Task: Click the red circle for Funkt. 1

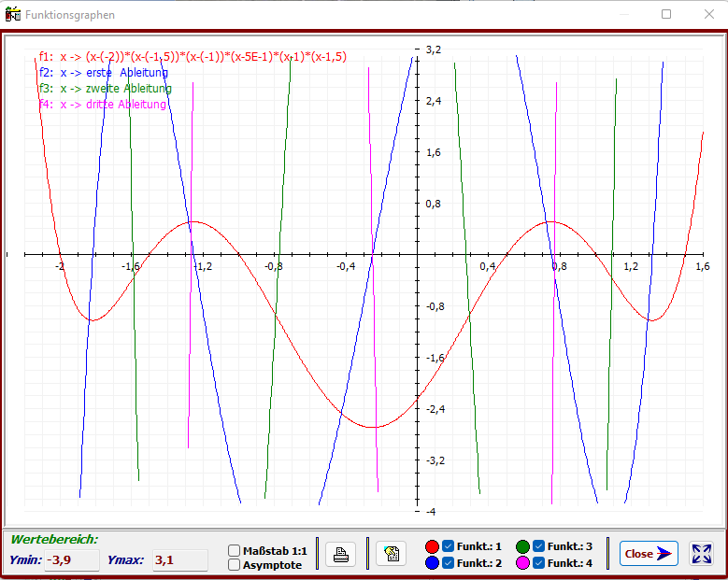Action: [x=433, y=546]
